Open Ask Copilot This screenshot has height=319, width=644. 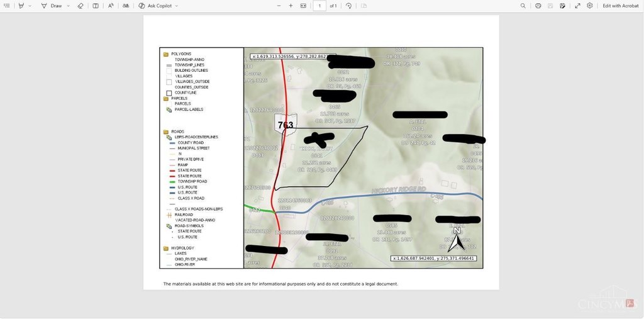click(x=155, y=6)
